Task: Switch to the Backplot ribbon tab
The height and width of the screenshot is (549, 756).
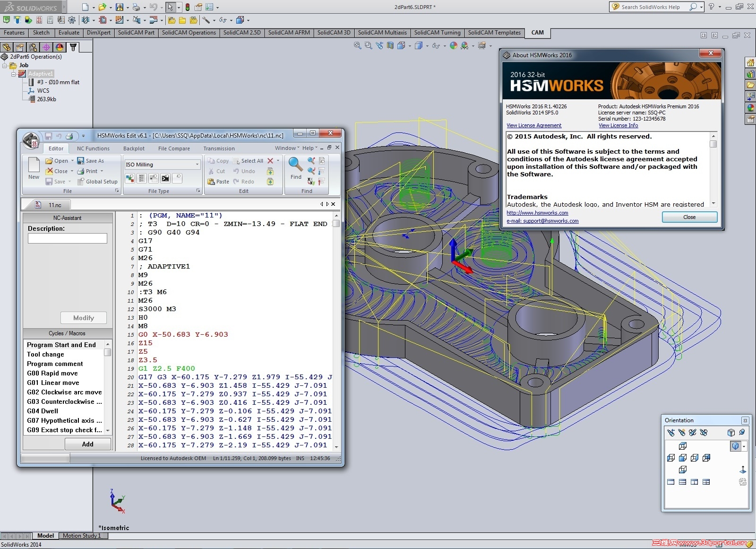Action: (134, 148)
